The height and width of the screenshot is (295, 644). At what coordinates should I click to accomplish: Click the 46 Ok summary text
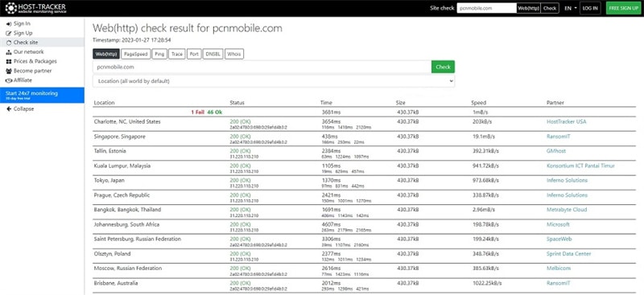coord(215,112)
